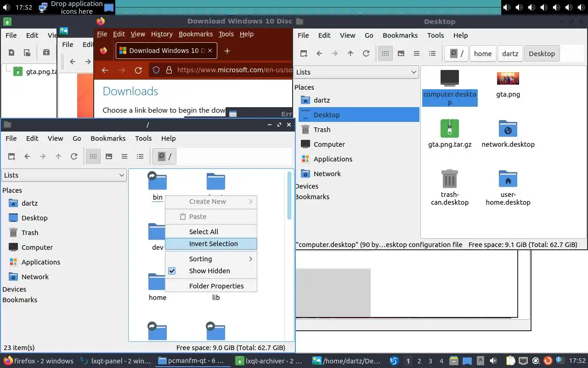
Task: Enable compact view in Desktop window
Action: click(417, 53)
